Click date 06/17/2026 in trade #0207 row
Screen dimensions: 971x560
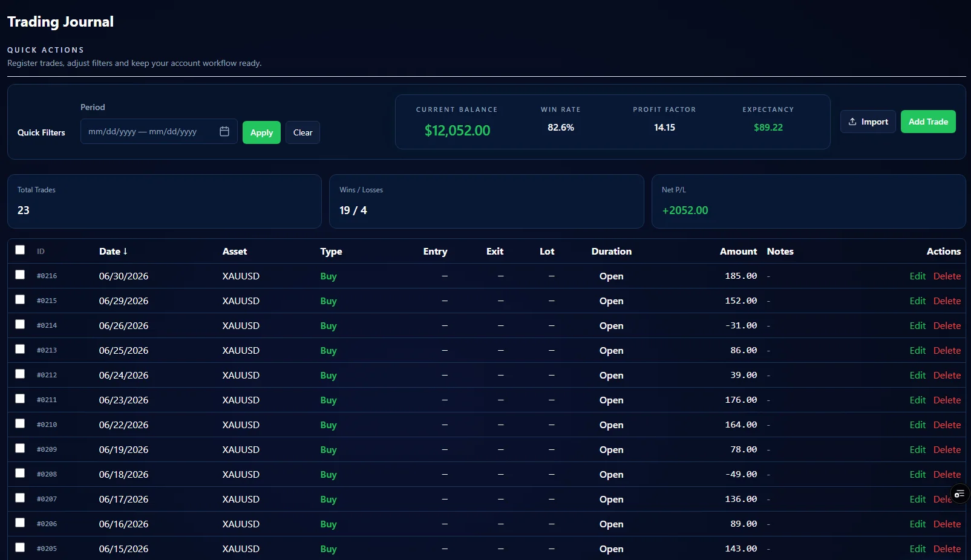[x=123, y=499]
